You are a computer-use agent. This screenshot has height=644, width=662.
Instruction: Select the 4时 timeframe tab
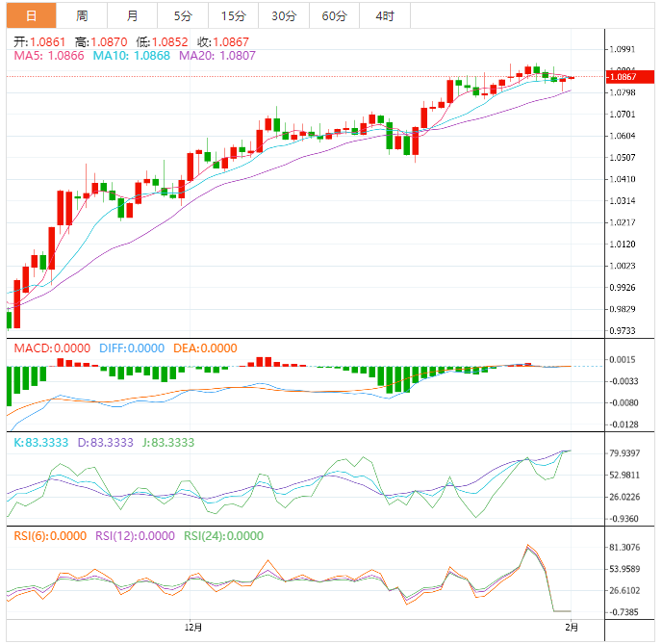click(x=383, y=16)
